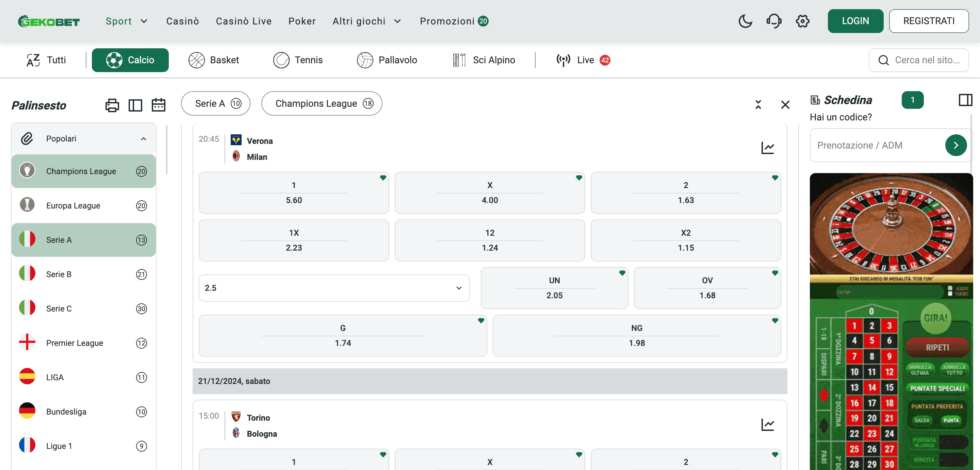This screenshot has width=980, height=470.
Task: Open customer support headset icon
Action: click(774, 21)
